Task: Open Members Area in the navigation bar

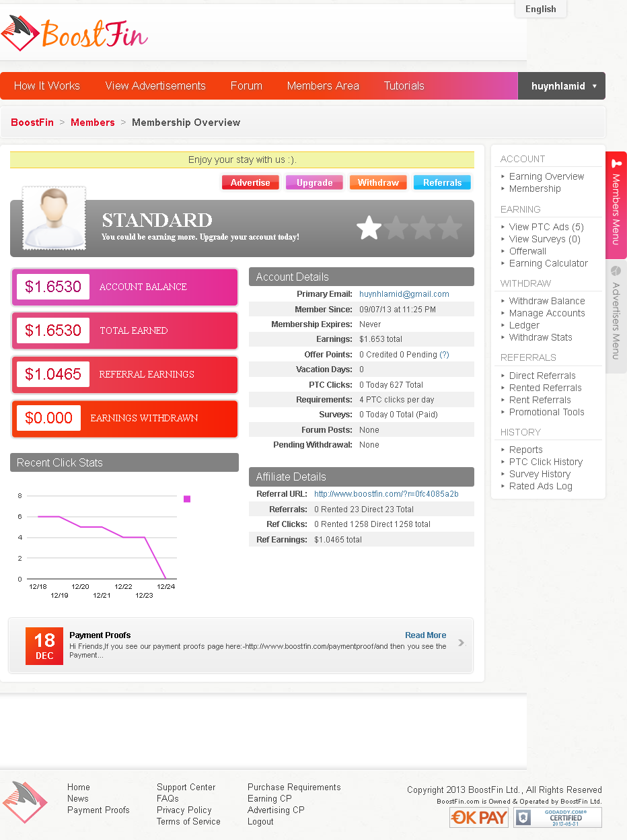Action: click(323, 86)
